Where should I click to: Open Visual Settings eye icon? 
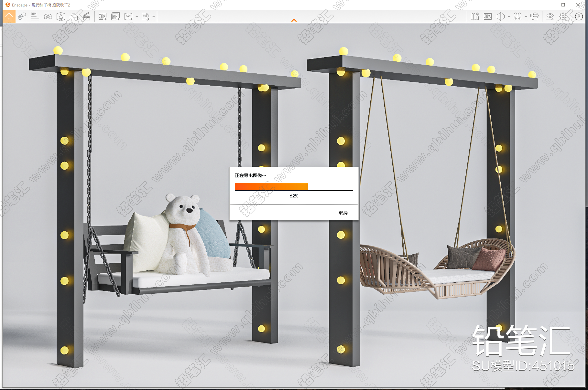coord(550,16)
